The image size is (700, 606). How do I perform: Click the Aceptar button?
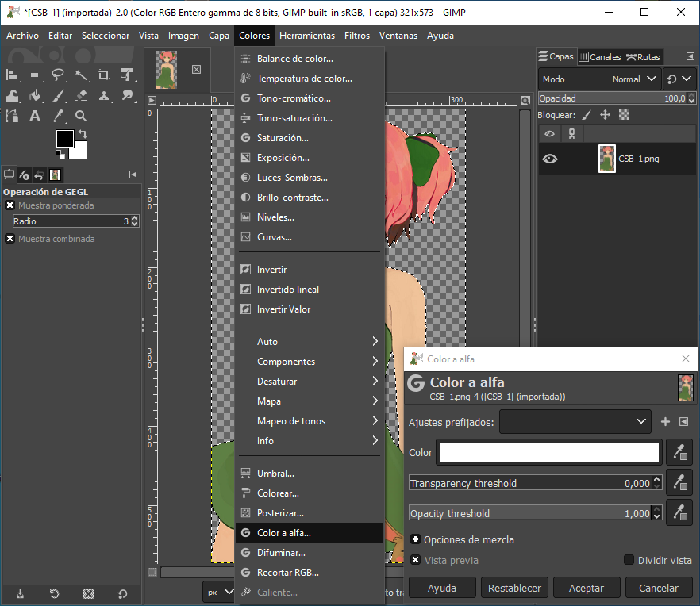click(x=587, y=588)
